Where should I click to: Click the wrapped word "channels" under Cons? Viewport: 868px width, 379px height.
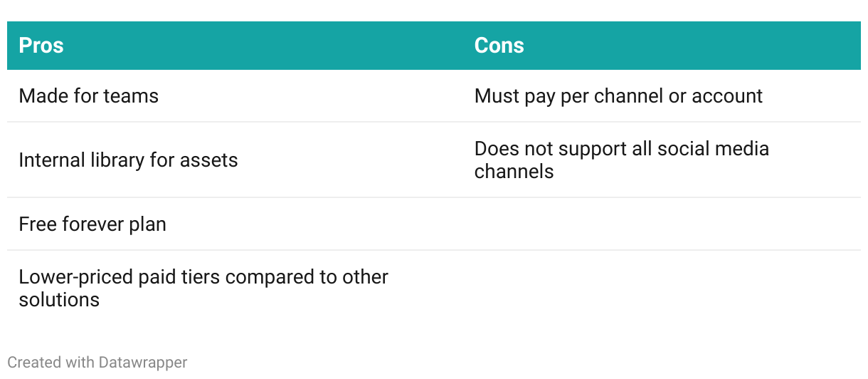[x=514, y=172]
